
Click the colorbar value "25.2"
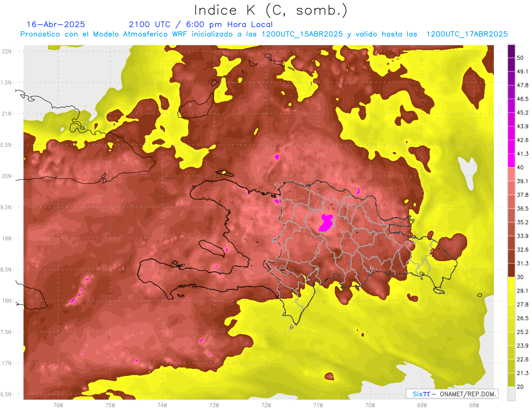(523, 332)
